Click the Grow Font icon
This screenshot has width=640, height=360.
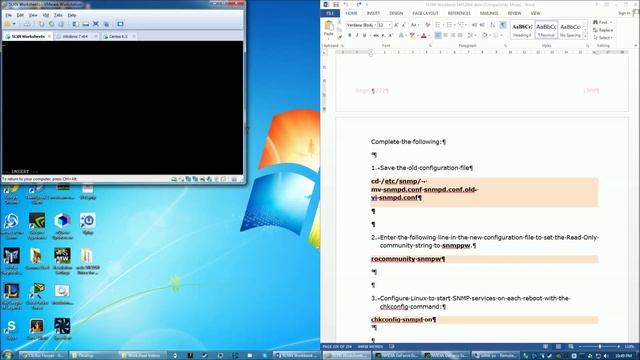click(x=396, y=25)
